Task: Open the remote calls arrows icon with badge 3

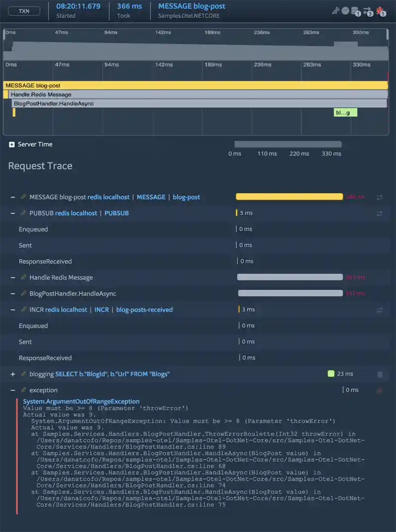Action: pyautogui.click(x=367, y=10)
